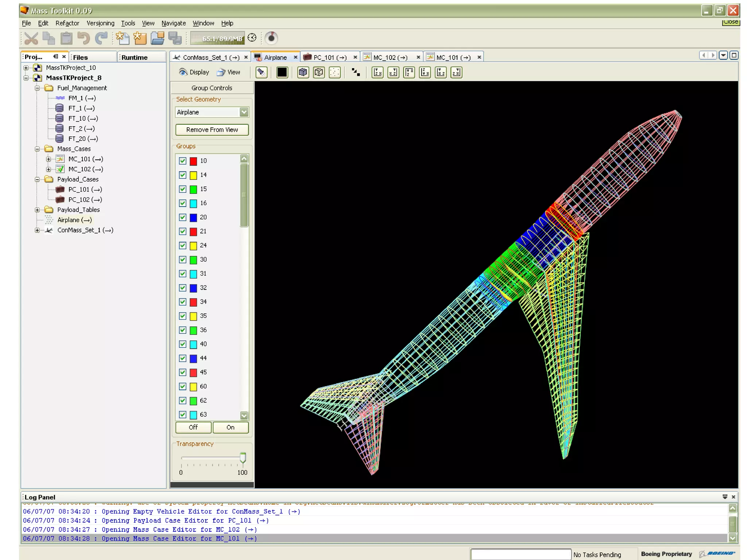Click the Open Project folder icon
The height and width of the screenshot is (560, 747).
[158, 38]
